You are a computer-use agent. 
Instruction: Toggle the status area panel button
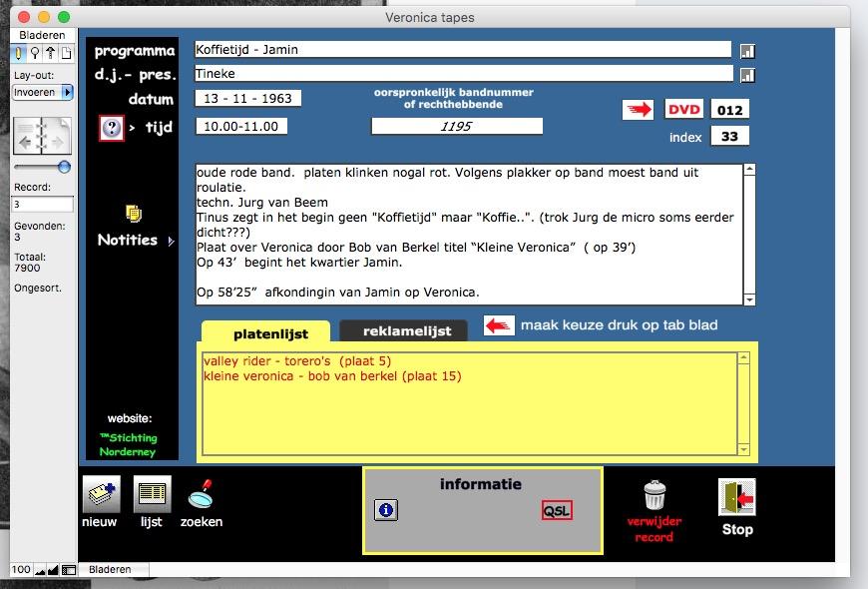pyautogui.click(x=68, y=570)
